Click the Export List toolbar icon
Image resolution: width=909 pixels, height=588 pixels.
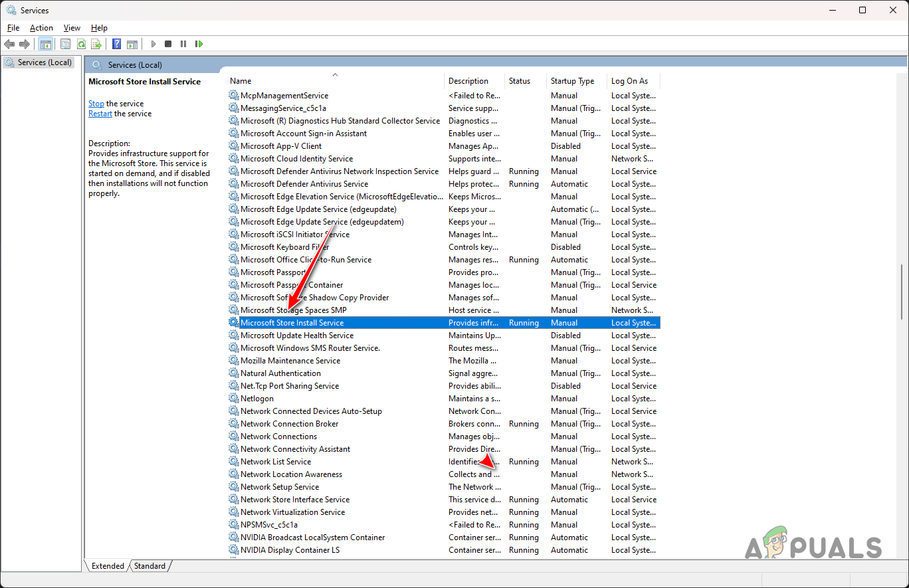coord(96,44)
